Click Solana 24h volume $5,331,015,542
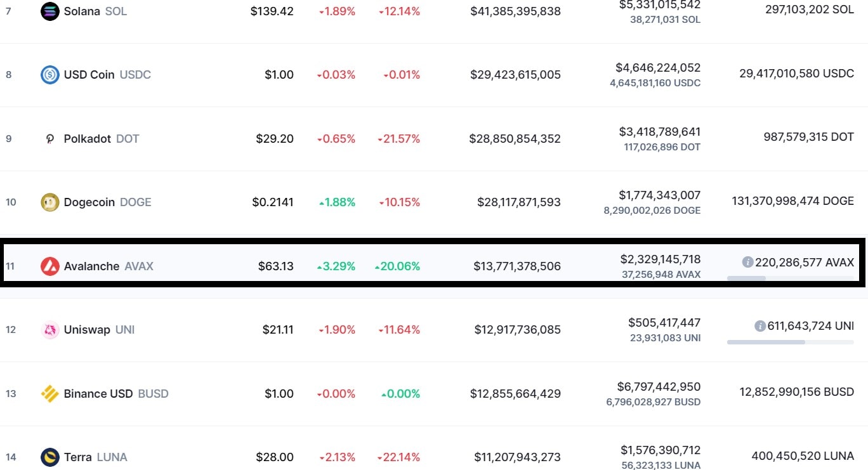 click(x=660, y=5)
